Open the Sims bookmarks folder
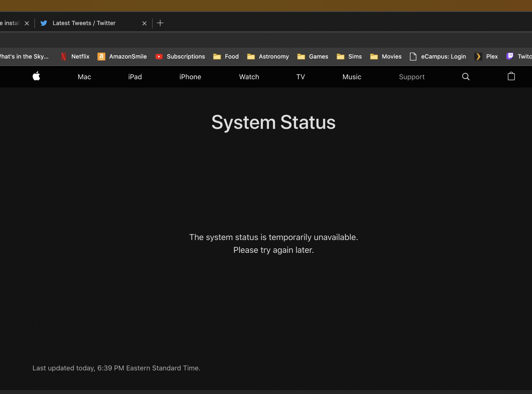This screenshot has height=394, width=532. pyautogui.click(x=349, y=57)
